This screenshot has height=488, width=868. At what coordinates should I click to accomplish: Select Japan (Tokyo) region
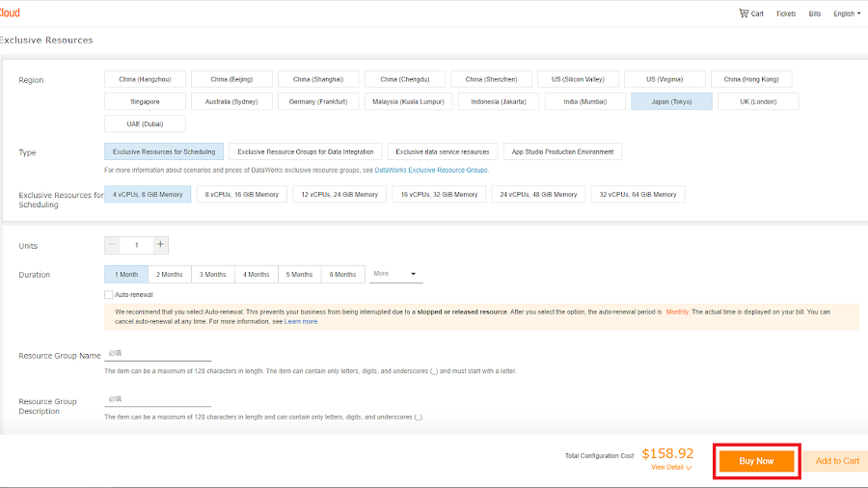[x=671, y=101]
